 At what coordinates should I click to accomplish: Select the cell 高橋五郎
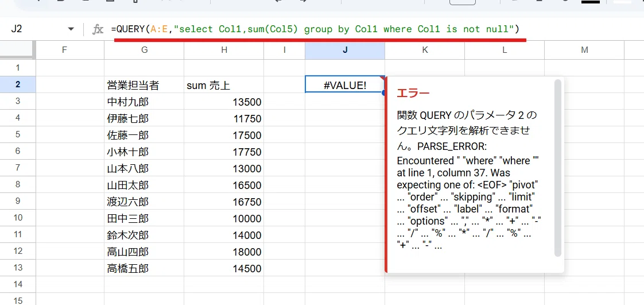coord(143,268)
